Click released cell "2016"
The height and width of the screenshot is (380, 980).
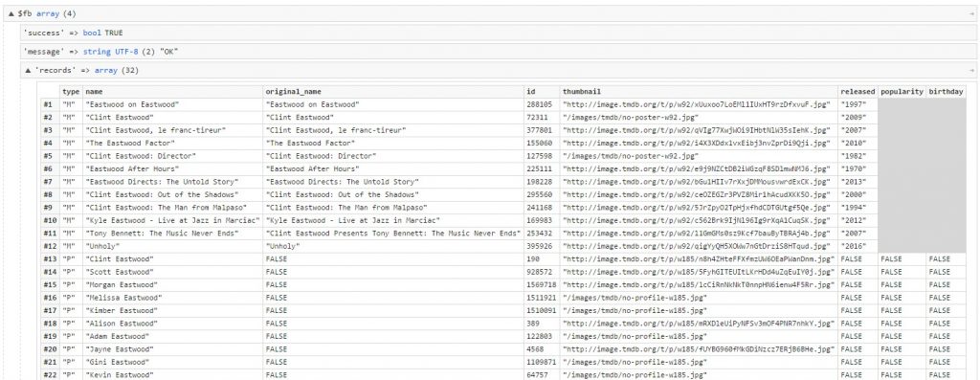(x=858, y=246)
